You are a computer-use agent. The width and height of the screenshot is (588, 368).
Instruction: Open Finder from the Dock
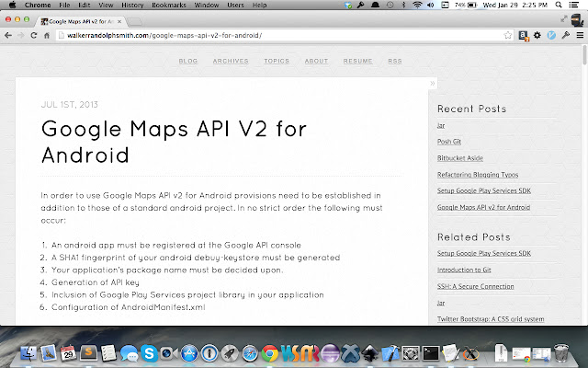[x=28, y=353]
